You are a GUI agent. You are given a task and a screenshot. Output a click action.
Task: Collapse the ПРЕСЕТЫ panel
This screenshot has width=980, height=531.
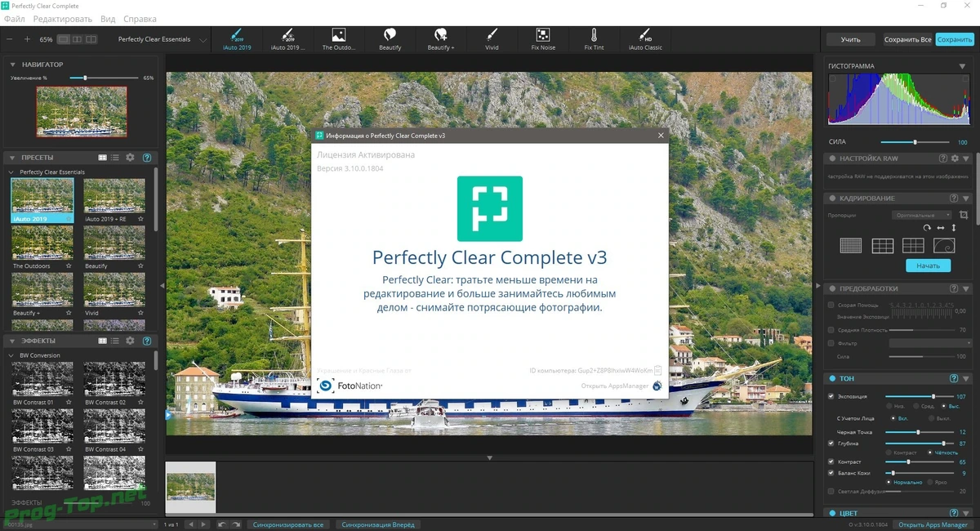(x=13, y=158)
